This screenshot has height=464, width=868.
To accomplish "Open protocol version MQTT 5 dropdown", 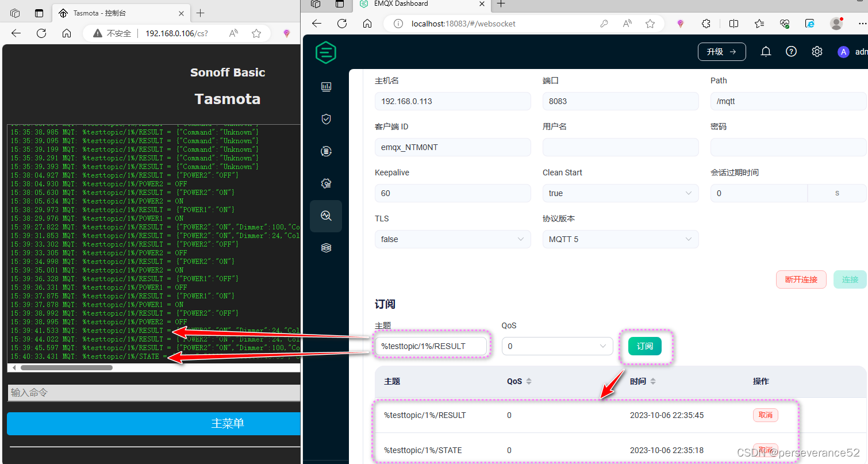I will tap(620, 239).
